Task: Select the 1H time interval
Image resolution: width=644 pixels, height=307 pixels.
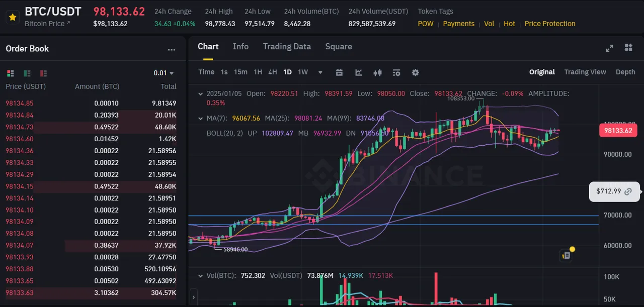Action: point(258,72)
